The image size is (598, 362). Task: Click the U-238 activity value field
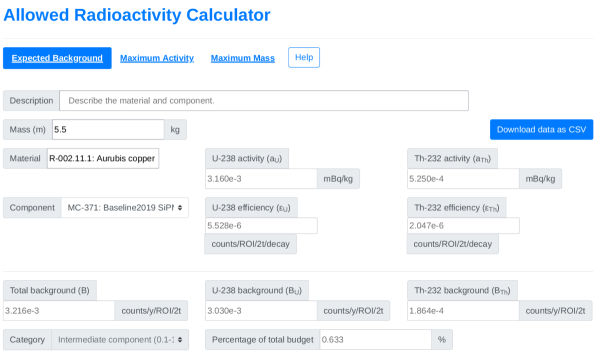tap(261, 179)
